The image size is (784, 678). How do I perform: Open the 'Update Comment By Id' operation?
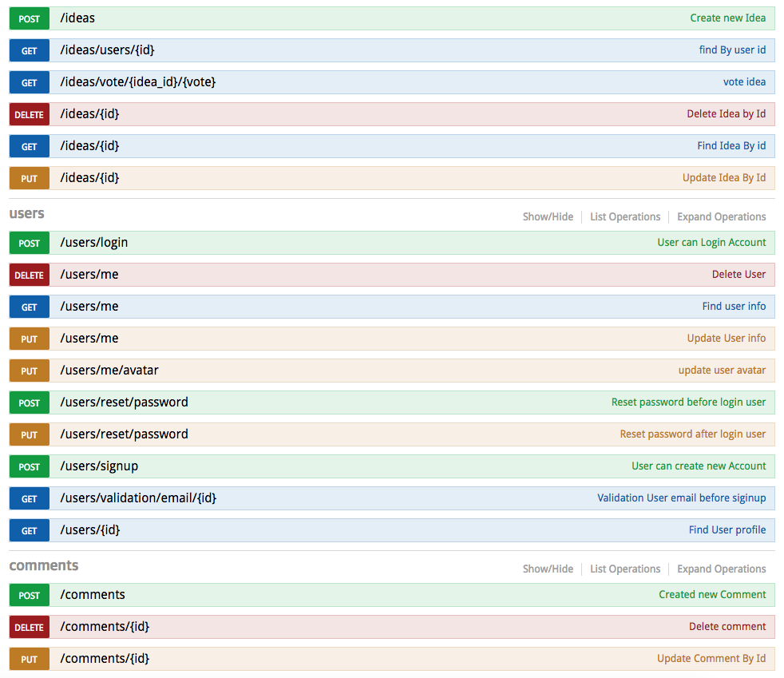(x=711, y=659)
